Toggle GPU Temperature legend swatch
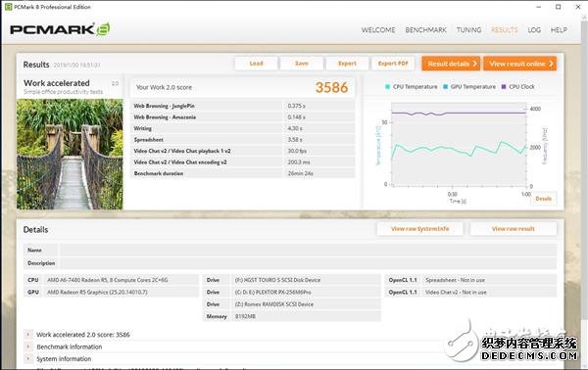Image resolution: width=588 pixels, height=370 pixels. [446, 86]
